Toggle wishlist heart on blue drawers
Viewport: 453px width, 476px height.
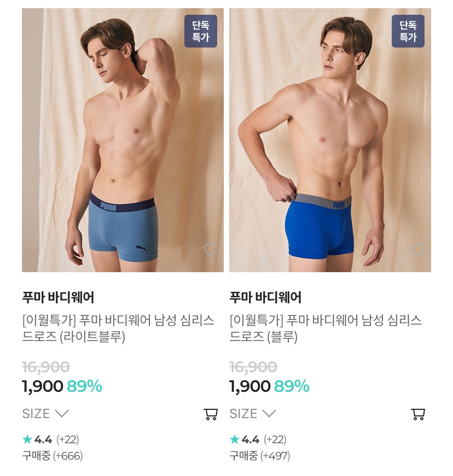coord(418,250)
